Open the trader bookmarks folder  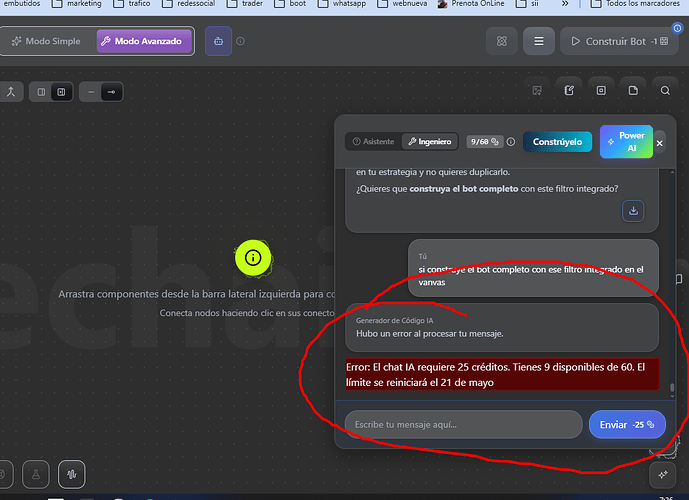coord(245,4)
